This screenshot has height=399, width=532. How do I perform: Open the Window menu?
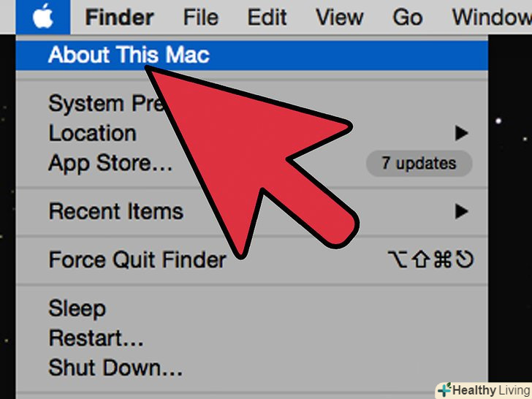[x=492, y=17]
